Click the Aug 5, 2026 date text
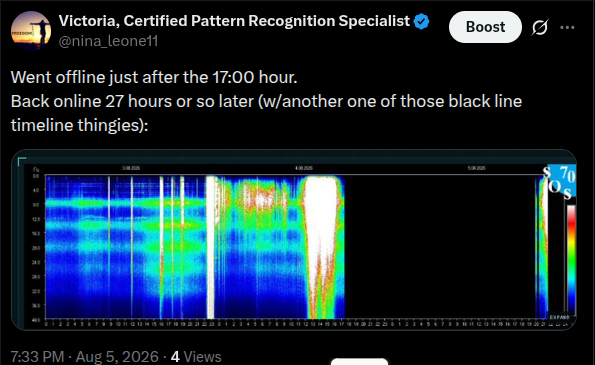Screen dimensions: 595x365 (117, 357)
